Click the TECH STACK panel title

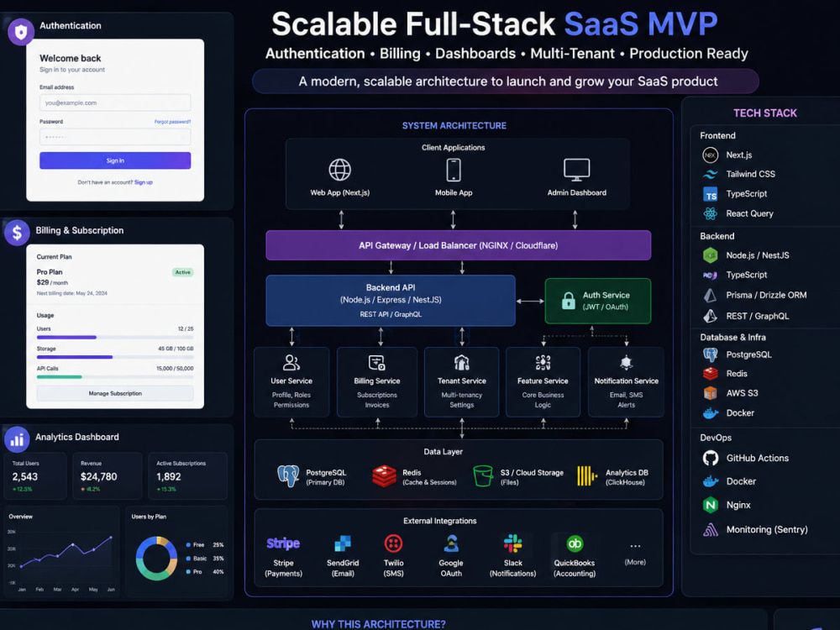765,113
